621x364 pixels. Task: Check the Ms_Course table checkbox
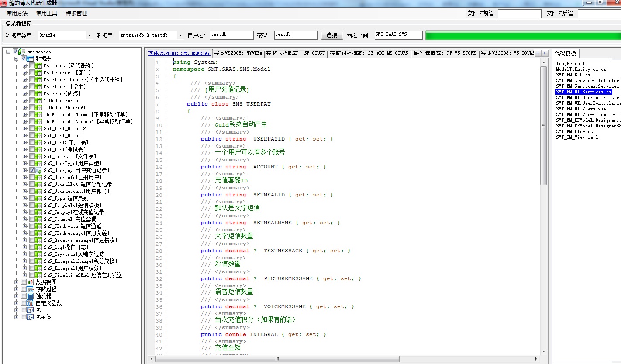[x=32, y=65]
